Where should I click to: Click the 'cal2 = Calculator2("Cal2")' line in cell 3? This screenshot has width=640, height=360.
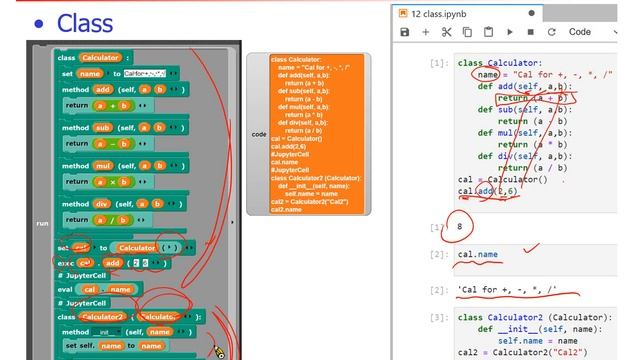(522, 352)
